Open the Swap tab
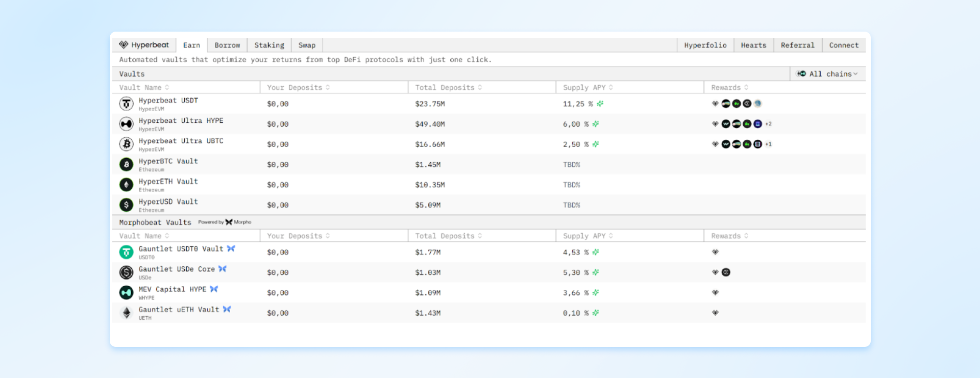980x378 pixels. [x=307, y=45]
